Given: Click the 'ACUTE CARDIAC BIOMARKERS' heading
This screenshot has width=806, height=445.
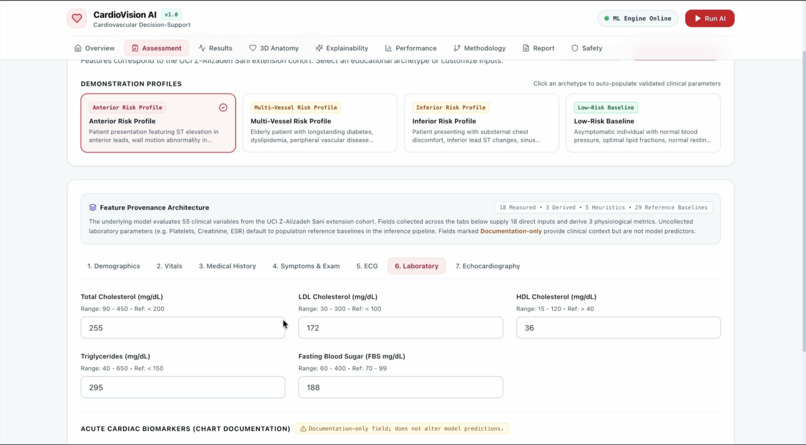Looking at the screenshot, I should coord(186,429).
